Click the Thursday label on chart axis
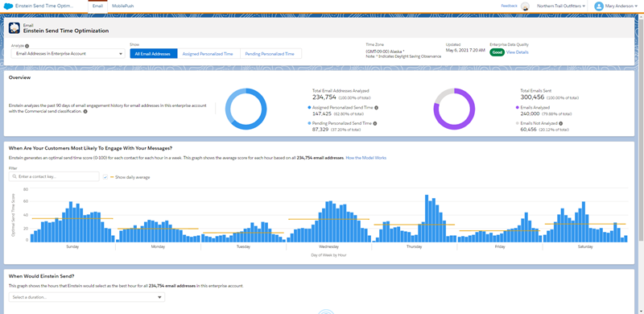 [415, 247]
